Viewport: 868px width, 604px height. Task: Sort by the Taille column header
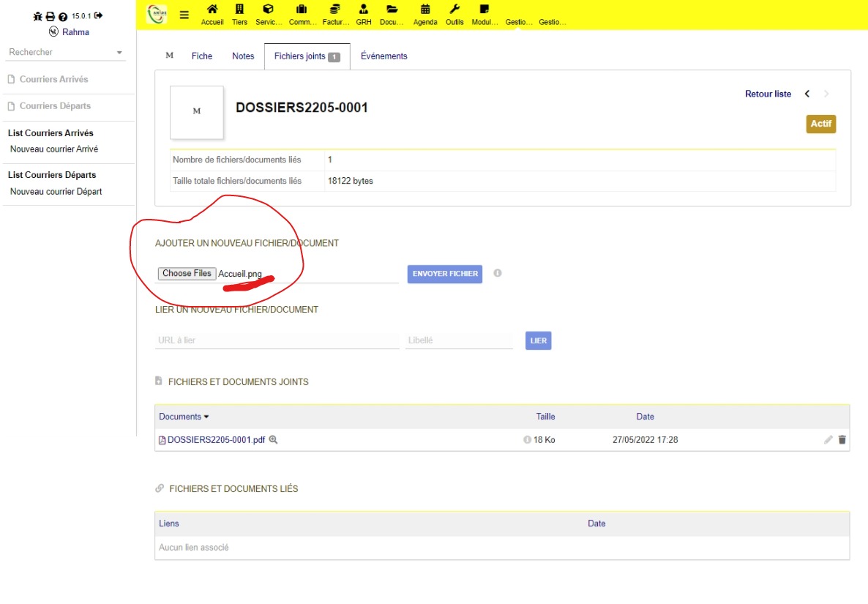tap(545, 417)
